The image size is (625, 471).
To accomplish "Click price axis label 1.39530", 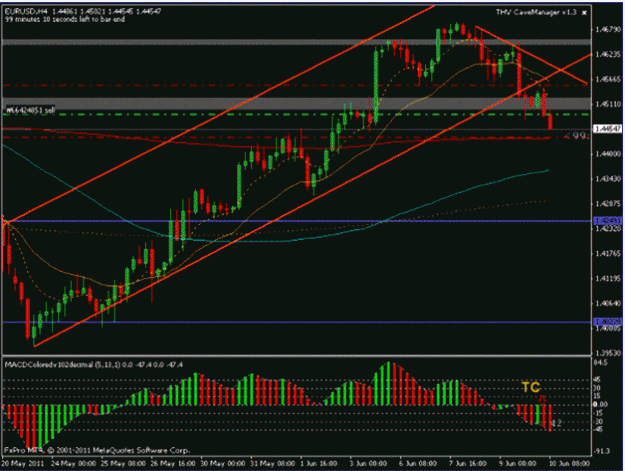I will [608, 353].
